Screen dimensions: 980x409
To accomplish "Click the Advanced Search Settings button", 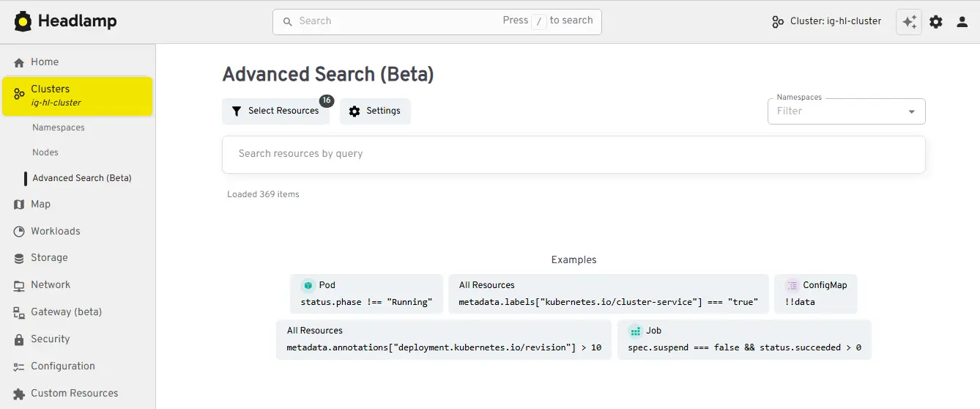I will coord(375,111).
